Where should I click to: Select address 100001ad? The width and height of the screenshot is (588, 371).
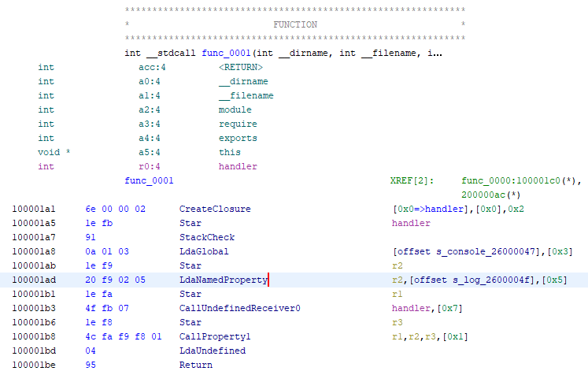[x=34, y=280]
